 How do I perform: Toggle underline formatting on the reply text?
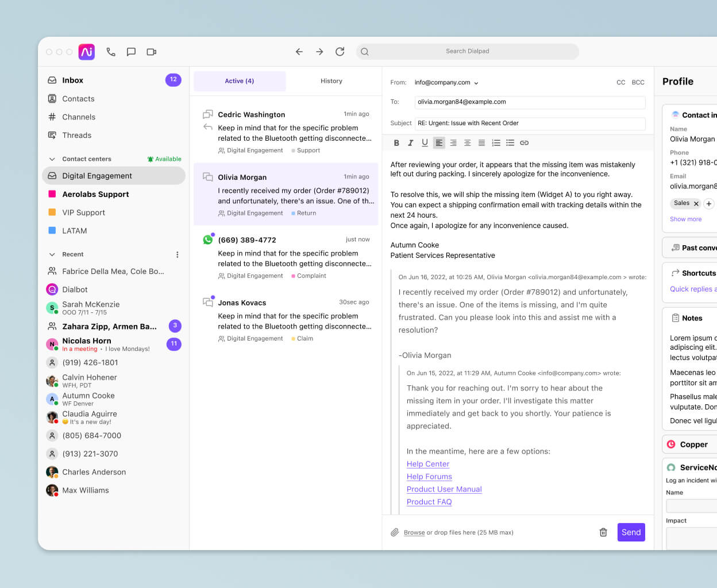(425, 142)
